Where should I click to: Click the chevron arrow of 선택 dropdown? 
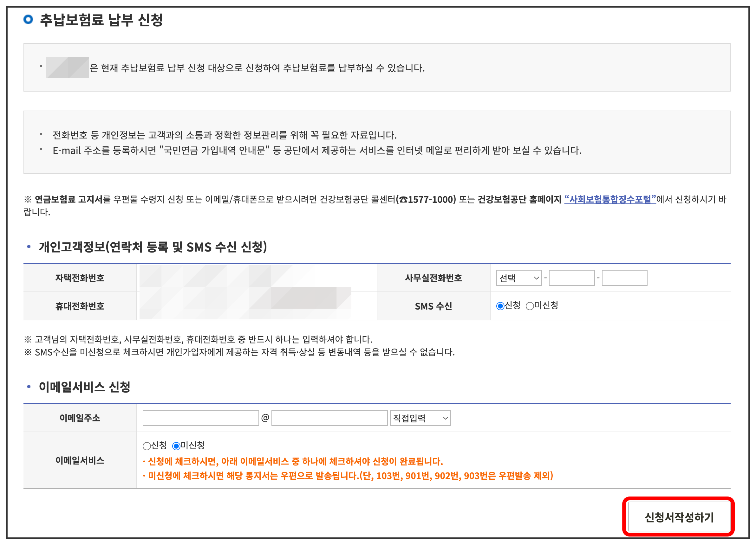[x=536, y=278]
